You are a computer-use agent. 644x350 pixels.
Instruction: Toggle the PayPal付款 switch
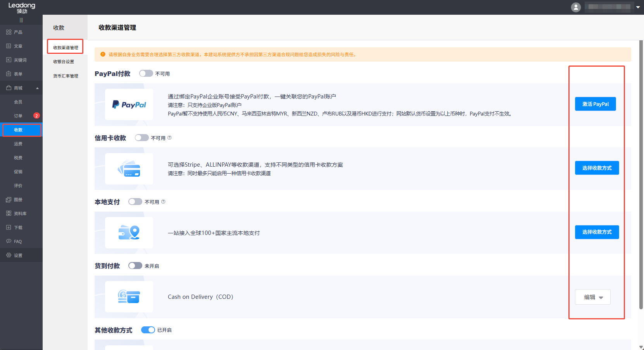(x=146, y=73)
